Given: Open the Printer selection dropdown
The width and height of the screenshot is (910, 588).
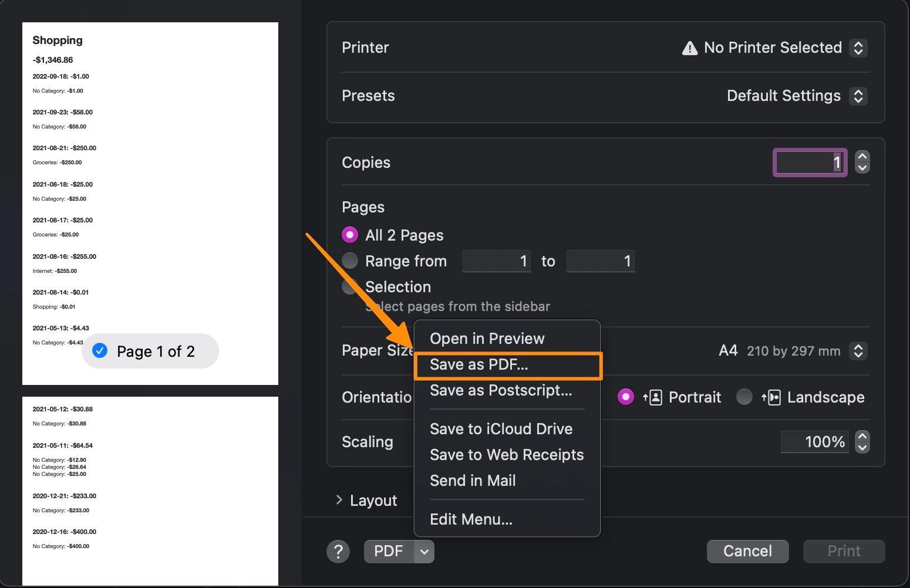Looking at the screenshot, I should [858, 48].
